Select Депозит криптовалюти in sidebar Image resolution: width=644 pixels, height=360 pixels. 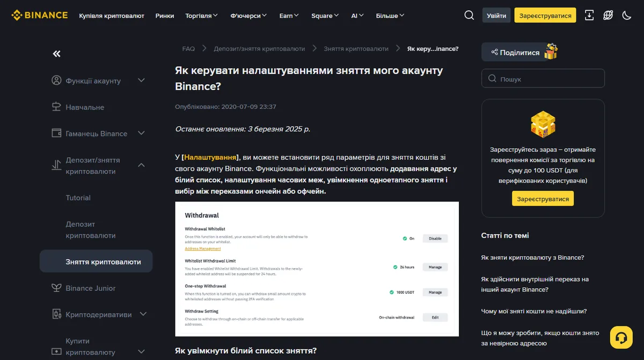point(91,230)
